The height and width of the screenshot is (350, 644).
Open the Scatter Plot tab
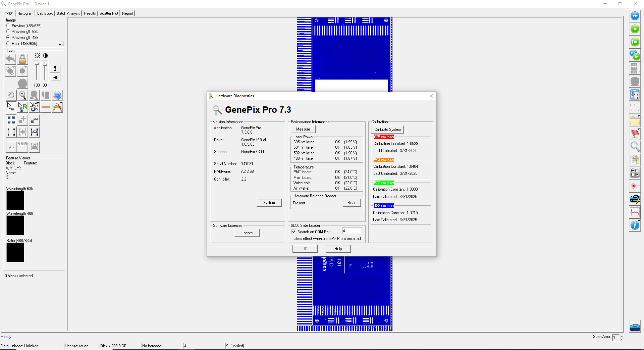109,13
